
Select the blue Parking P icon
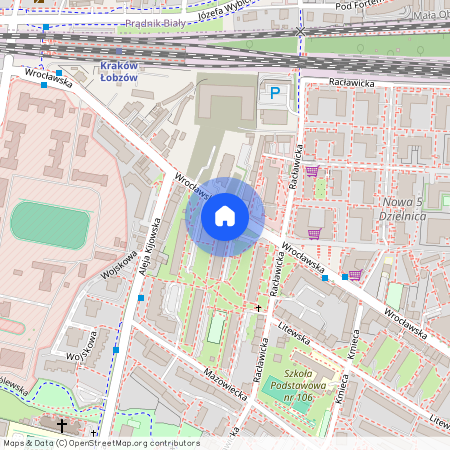click(x=275, y=93)
